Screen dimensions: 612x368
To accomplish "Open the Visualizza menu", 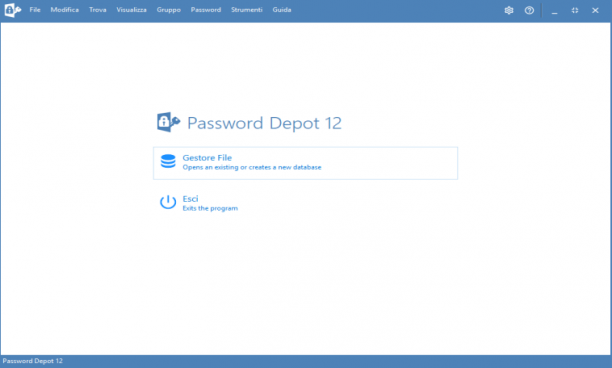I will click(x=132, y=10).
